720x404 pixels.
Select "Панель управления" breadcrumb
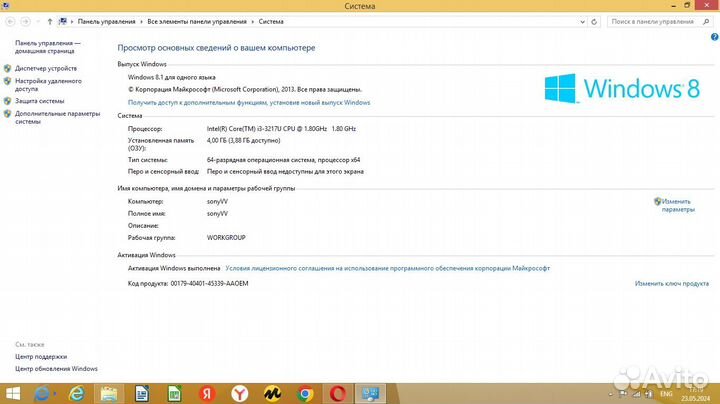(x=107, y=22)
